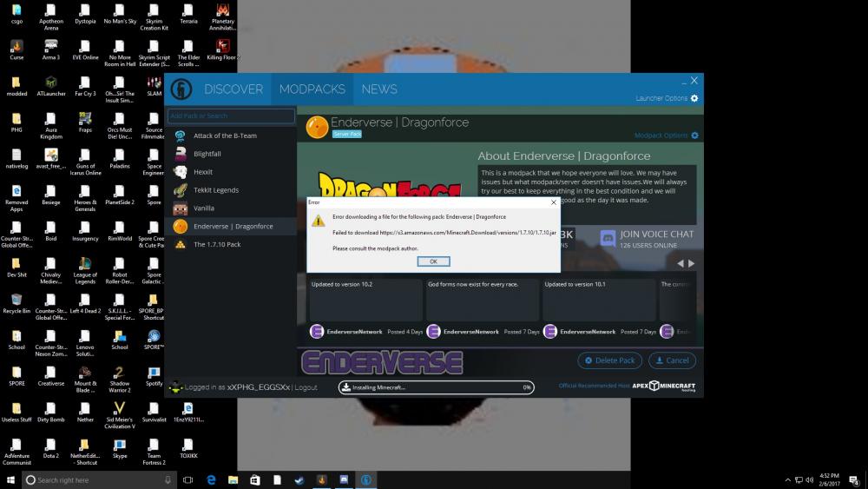Click the Installing Minecraft progress bar
This screenshot has height=489, width=868.
pos(437,387)
